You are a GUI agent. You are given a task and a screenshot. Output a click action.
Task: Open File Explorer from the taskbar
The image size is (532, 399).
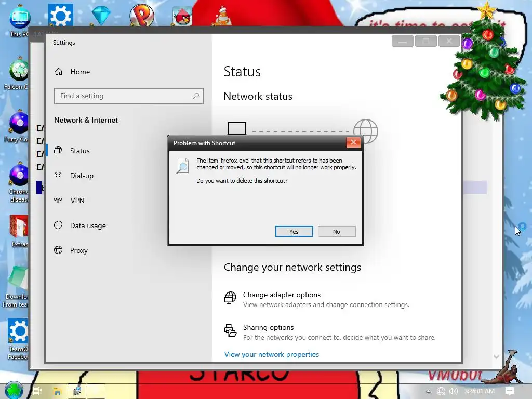57,391
